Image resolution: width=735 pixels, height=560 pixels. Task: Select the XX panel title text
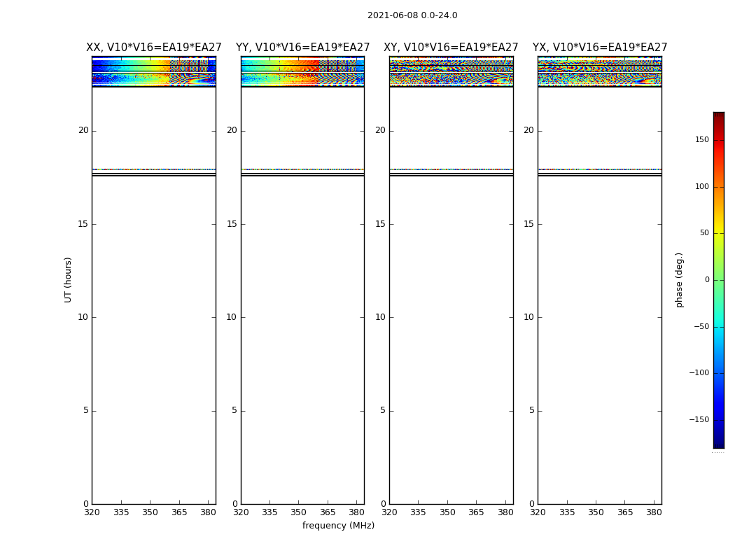tap(154, 48)
